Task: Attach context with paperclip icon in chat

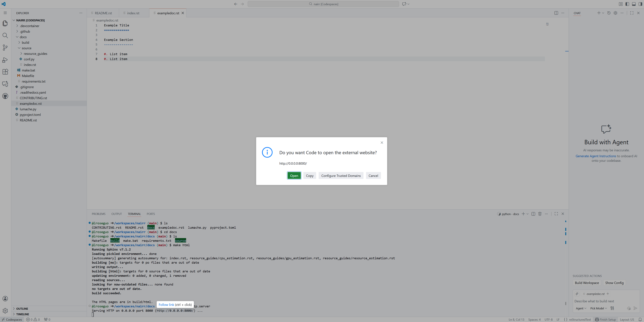Action: point(577,294)
